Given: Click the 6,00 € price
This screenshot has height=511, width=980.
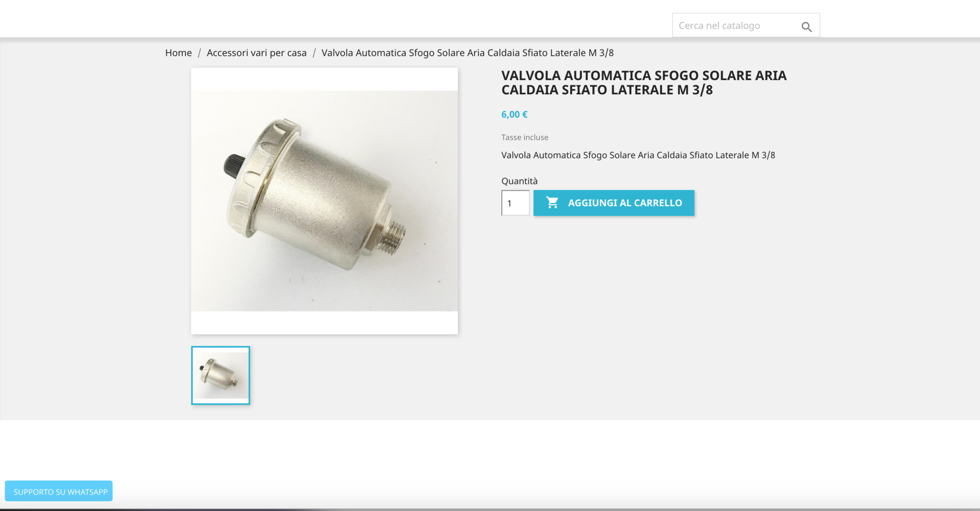Looking at the screenshot, I should (514, 114).
